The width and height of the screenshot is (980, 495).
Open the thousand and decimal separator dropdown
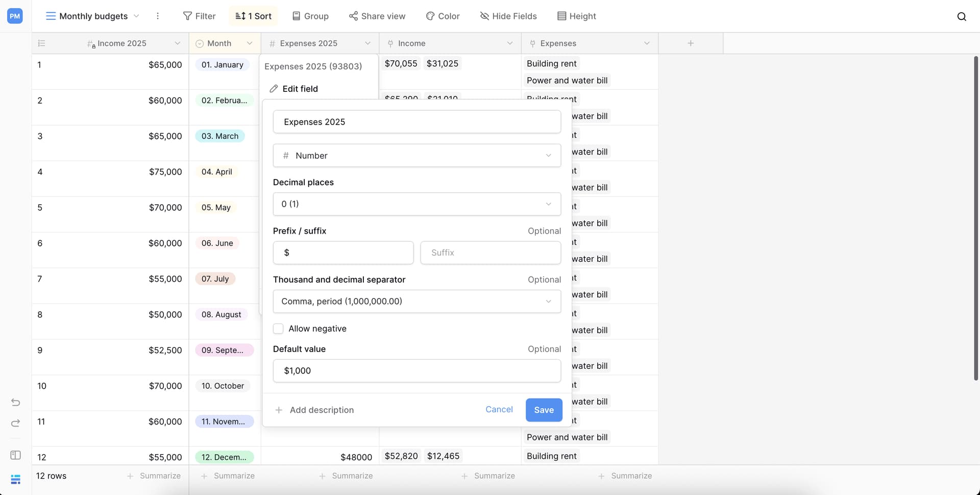(x=416, y=301)
